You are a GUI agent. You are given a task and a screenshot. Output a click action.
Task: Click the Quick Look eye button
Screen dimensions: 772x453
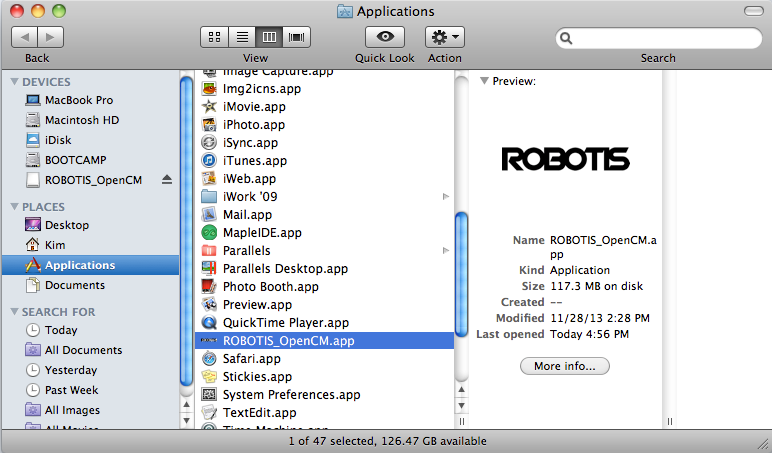pyautogui.click(x=384, y=37)
